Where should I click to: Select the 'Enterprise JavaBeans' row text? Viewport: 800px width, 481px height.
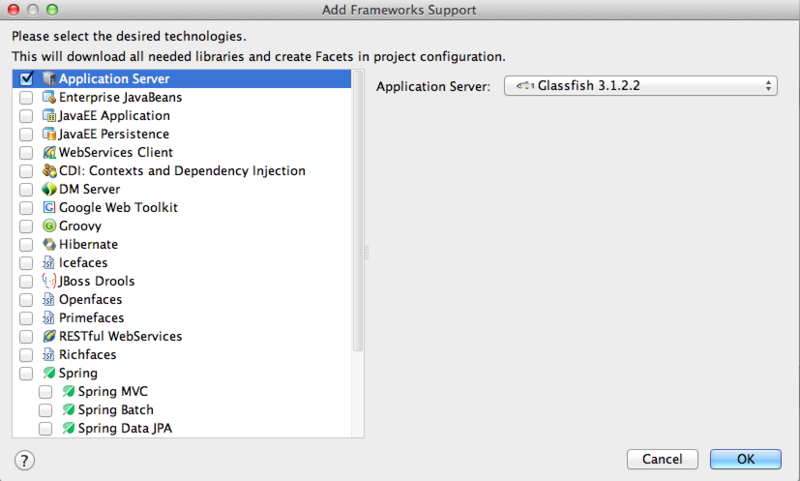pos(120,97)
